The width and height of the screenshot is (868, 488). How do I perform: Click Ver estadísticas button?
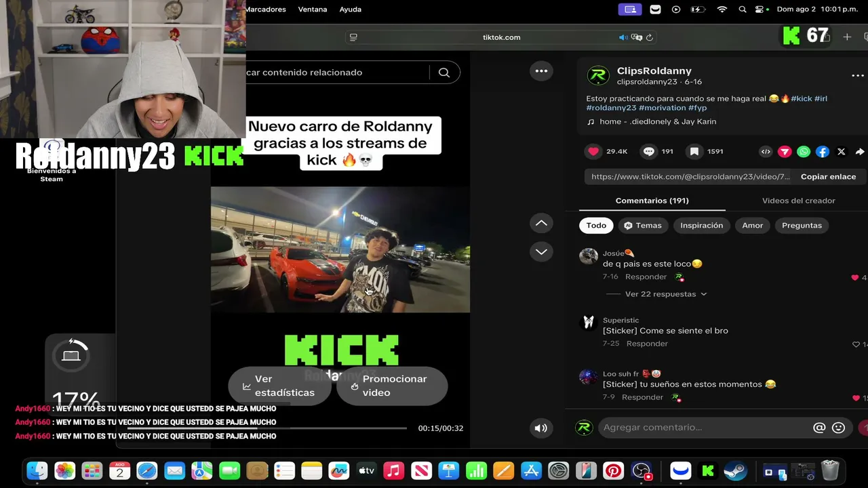[279, 386]
